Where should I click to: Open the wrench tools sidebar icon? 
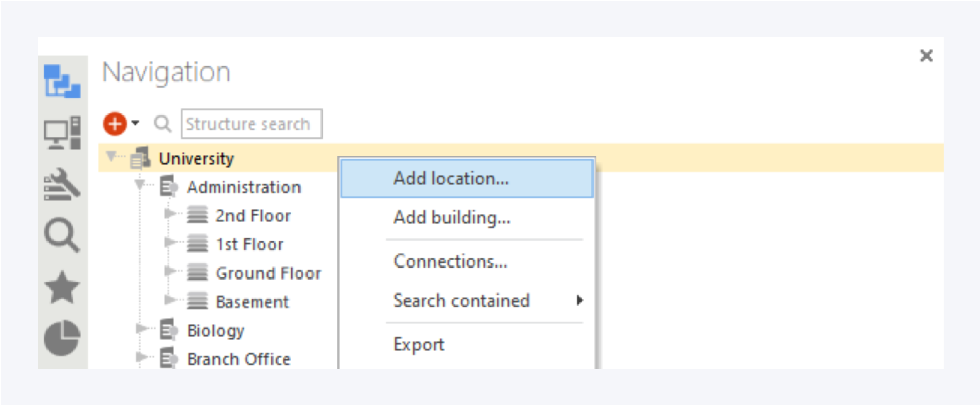[x=62, y=184]
